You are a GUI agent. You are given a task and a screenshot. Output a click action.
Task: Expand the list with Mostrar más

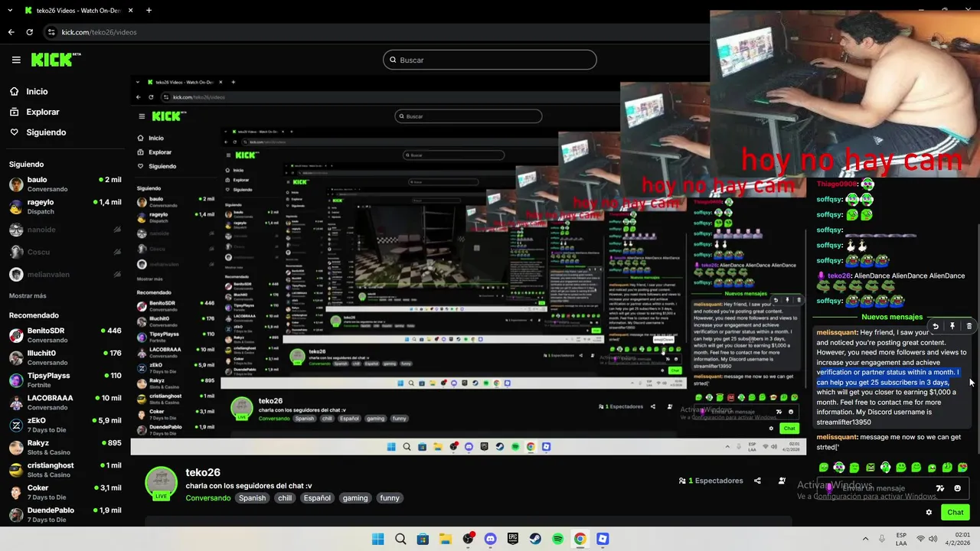click(x=28, y=295)
